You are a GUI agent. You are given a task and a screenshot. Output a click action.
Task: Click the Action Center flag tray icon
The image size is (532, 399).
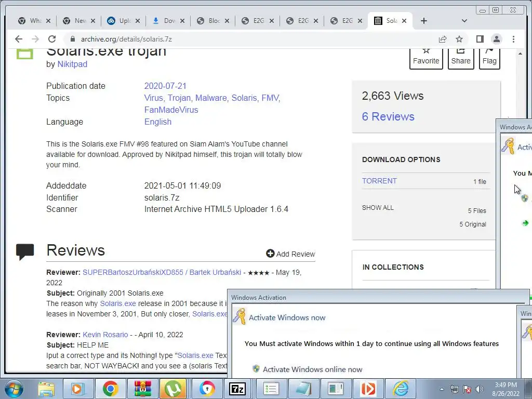(467, 389)
